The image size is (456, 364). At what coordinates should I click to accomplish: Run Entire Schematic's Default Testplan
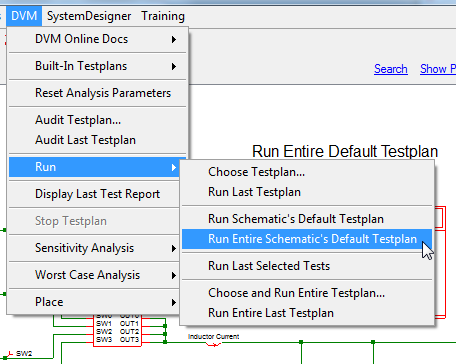pos(307,239)
